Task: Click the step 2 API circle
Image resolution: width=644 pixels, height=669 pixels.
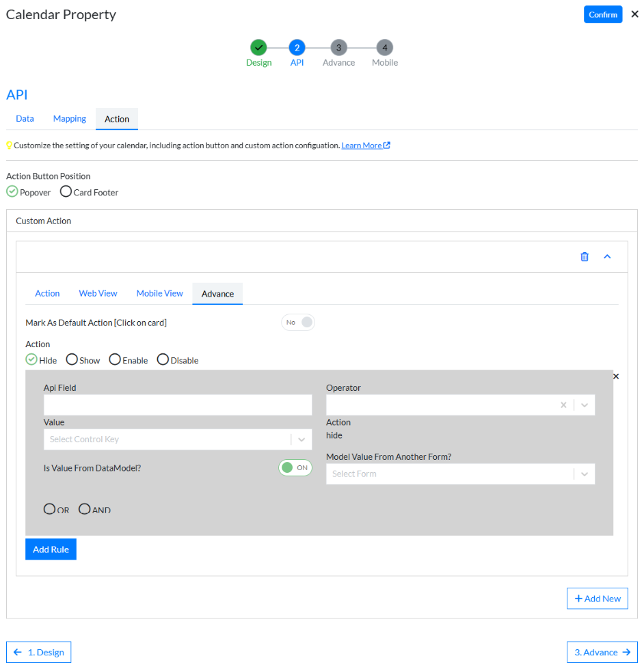Action: click(x=297, y=48)
